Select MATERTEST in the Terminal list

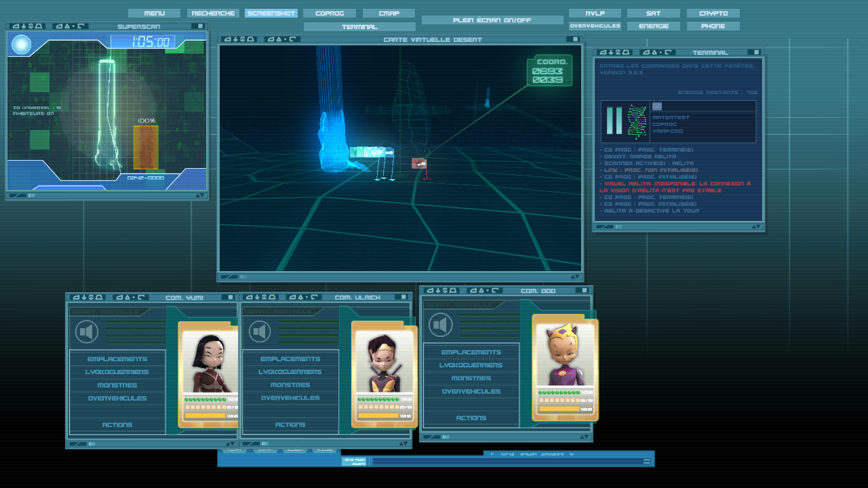(x=670, y=117)
